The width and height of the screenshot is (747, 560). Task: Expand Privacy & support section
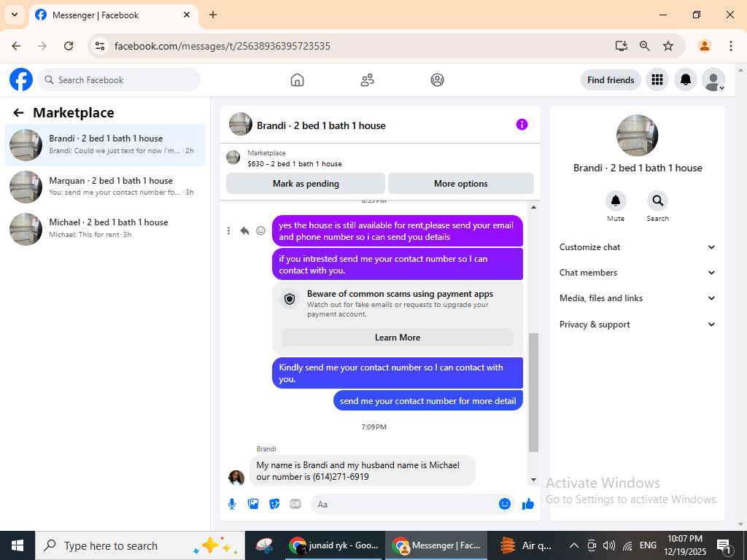(x=637, y=324)
